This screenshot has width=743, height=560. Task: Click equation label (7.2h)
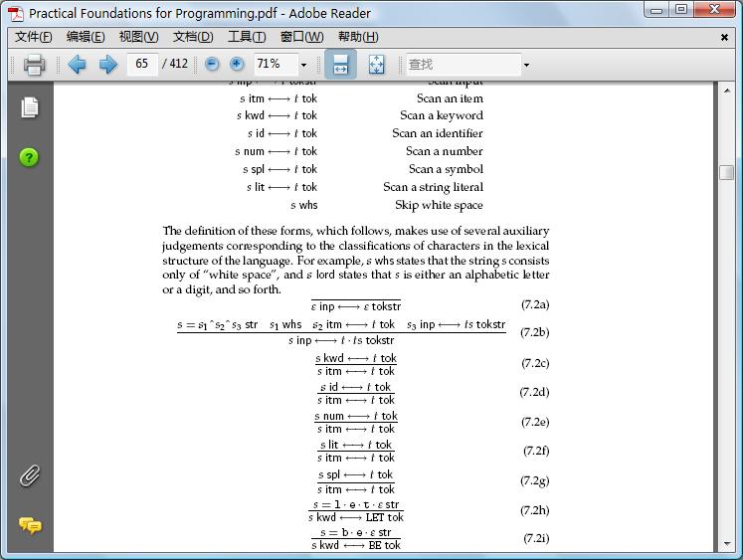(x=534, y=510)
